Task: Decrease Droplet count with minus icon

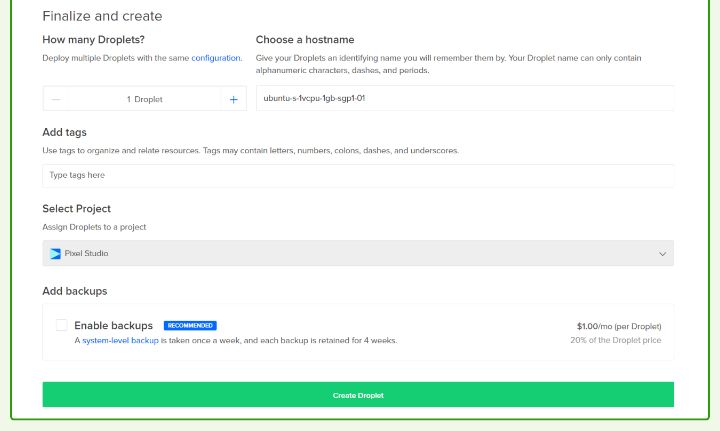Action: tap(56, 99)
